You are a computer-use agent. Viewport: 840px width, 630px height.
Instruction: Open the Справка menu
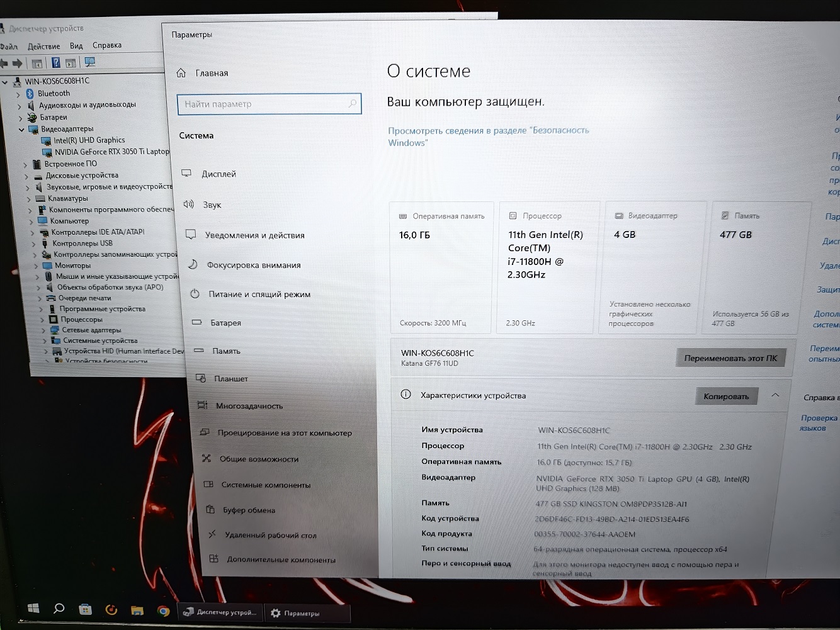[107, 45]
